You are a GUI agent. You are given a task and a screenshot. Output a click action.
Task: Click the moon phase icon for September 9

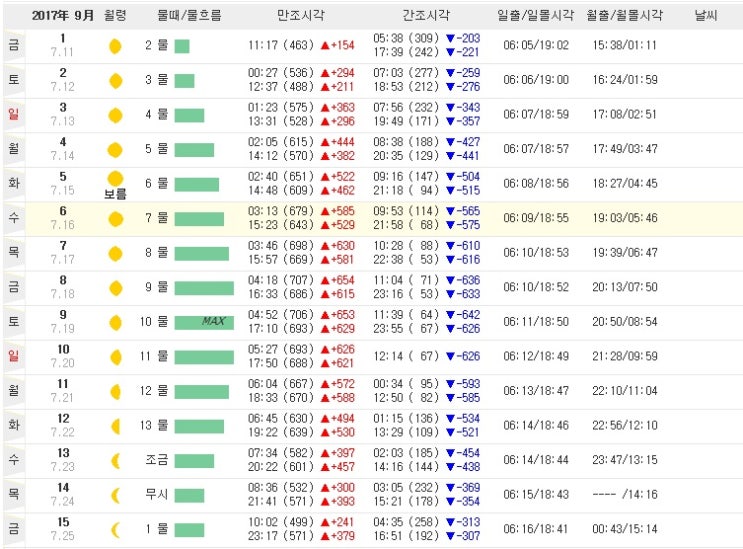[x=115, y=323]
